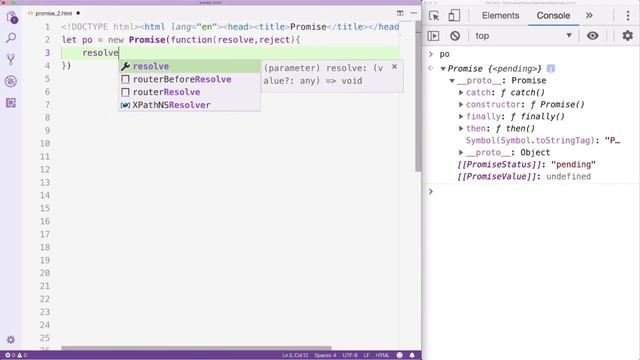Choose the 'routerResolve' suggestion
The width and height of the screenshot is (640, 360).
tap(189, 92)
